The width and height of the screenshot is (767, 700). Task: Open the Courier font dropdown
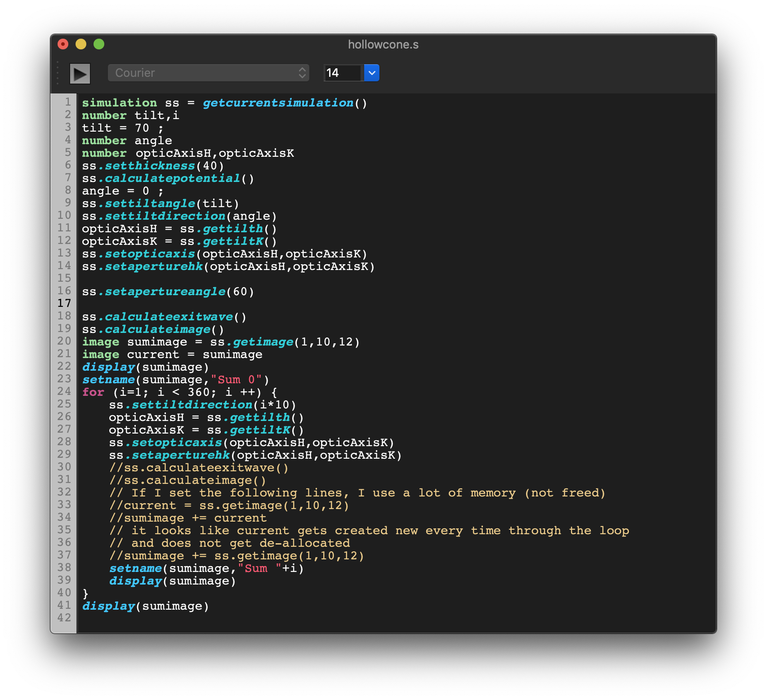208,73
